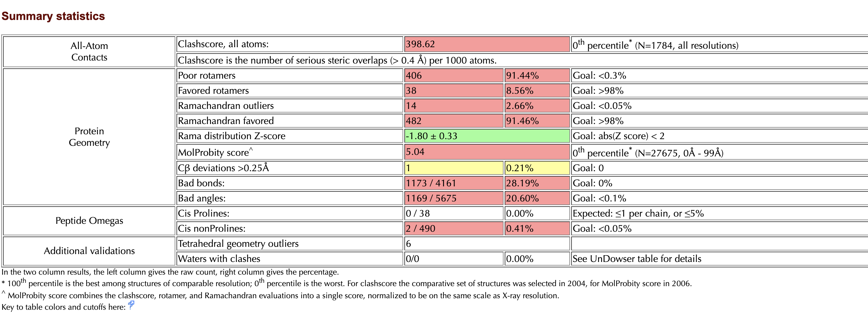Image resolution: width=868 pixels, height=320 pixels.
Task: Click the See UnDowser table for details text
Action: click(x=636, y=259)
